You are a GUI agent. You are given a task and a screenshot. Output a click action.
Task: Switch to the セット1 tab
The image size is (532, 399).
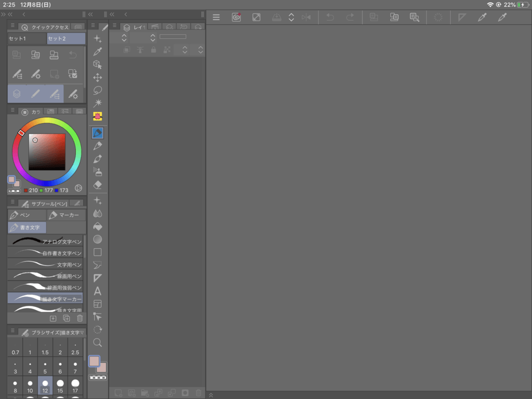[x=27, y=38]
